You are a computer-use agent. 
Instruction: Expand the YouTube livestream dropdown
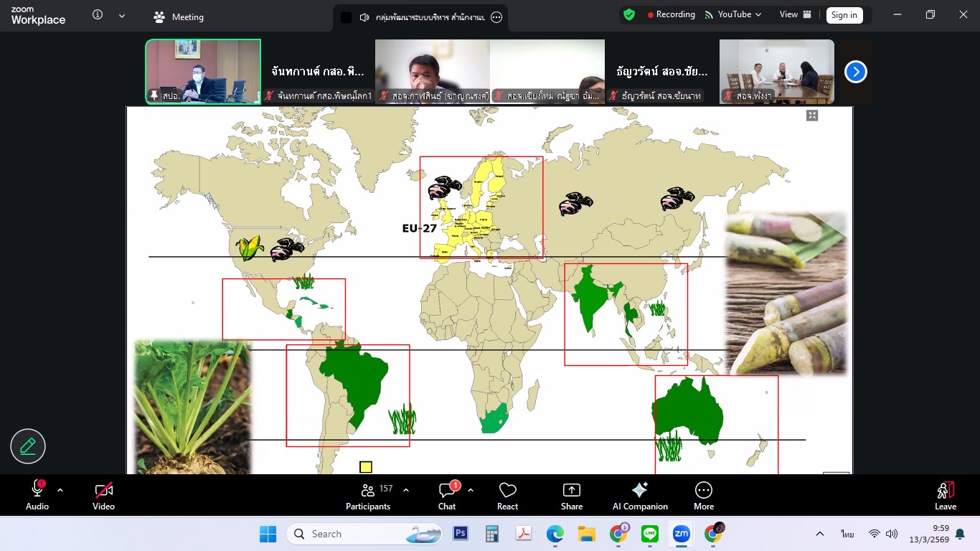(x=758, y=15)
